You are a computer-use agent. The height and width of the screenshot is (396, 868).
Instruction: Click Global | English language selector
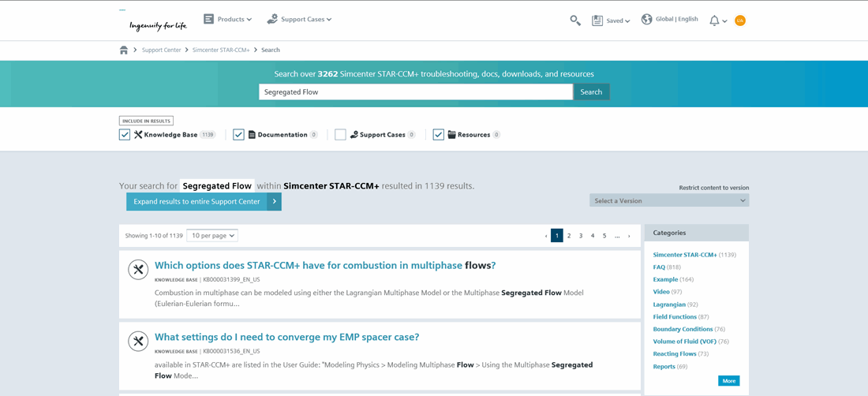point(677,20)
